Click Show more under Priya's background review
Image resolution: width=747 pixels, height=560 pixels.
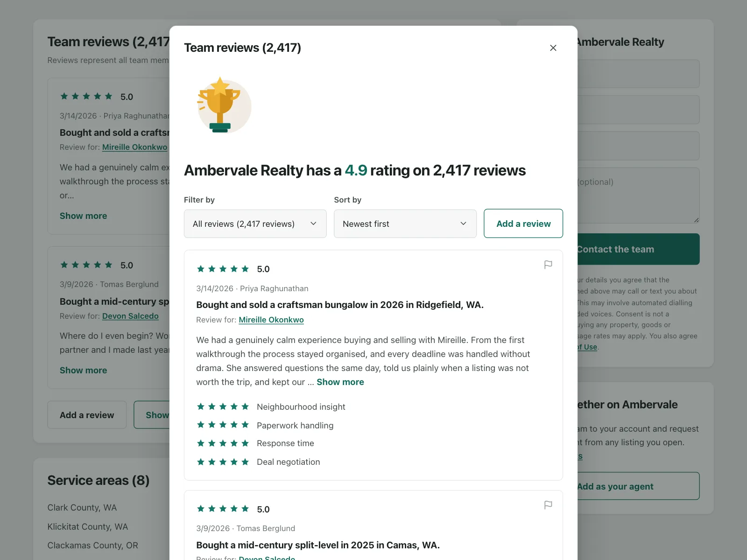click(83, 216)
